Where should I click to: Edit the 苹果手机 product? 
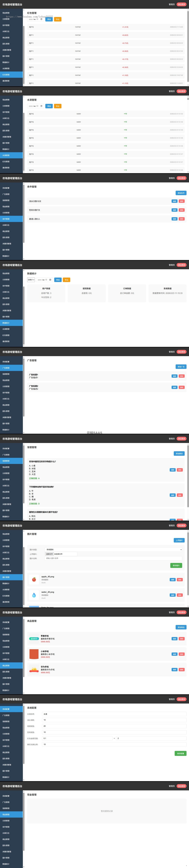coord(175,639)
